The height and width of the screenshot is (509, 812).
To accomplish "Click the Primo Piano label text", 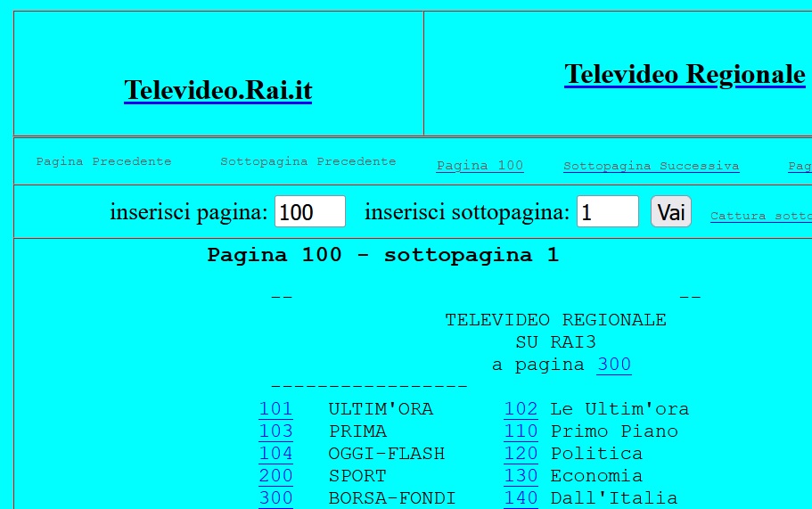I will pyautogui.click(x=614, y=431).
